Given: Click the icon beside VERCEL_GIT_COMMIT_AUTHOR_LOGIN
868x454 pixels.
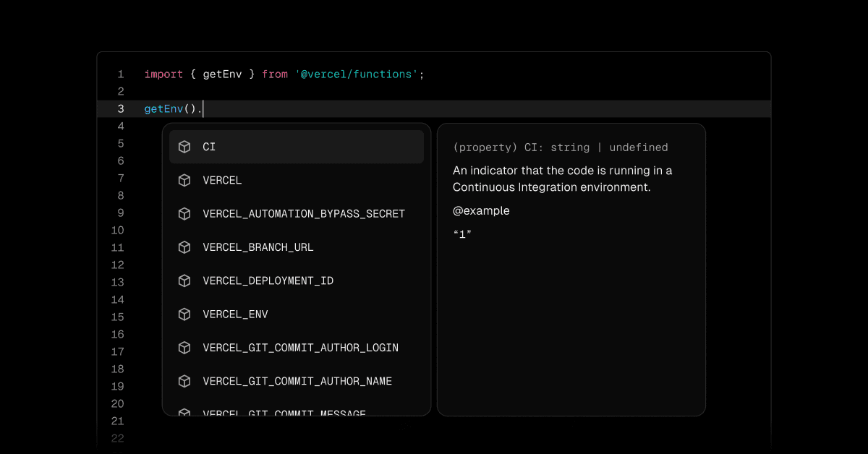Looking at the screenshot, I should (x=184, y=348).
